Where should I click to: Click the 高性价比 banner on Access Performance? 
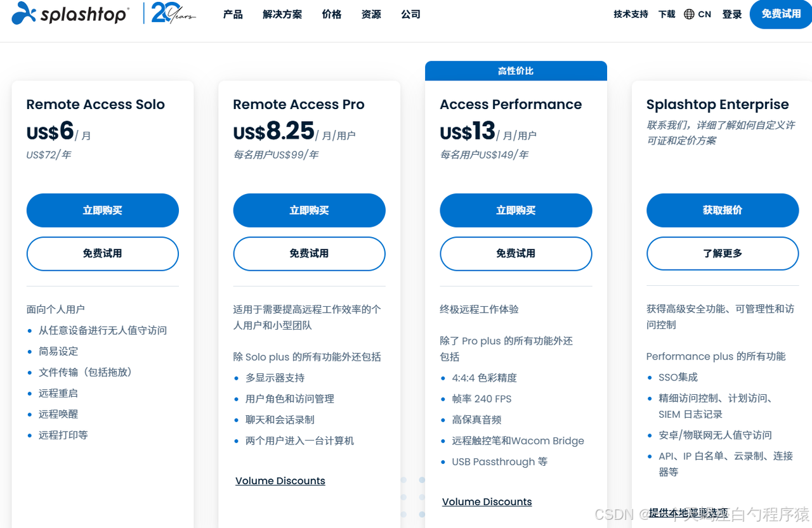click(x=516, y=70)
